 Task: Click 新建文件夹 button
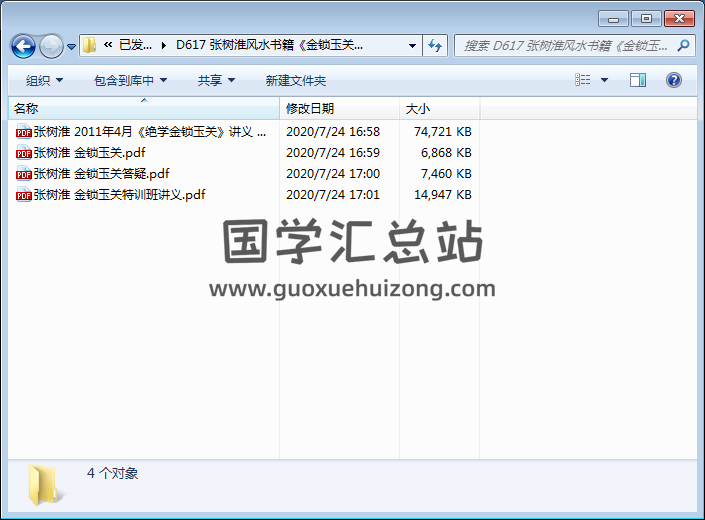[x=295, y=80]
